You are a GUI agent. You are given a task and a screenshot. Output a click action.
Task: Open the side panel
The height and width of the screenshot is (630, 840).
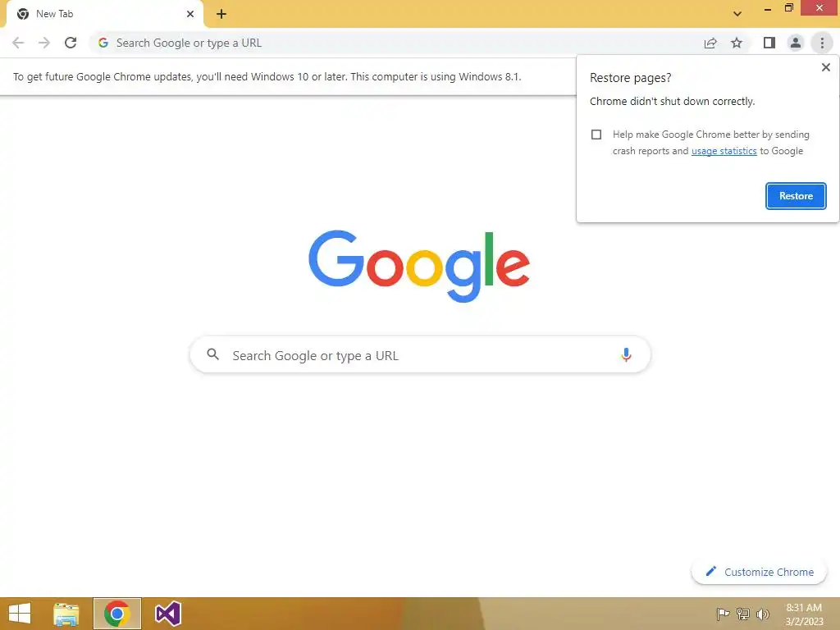[x=769, y=43]
